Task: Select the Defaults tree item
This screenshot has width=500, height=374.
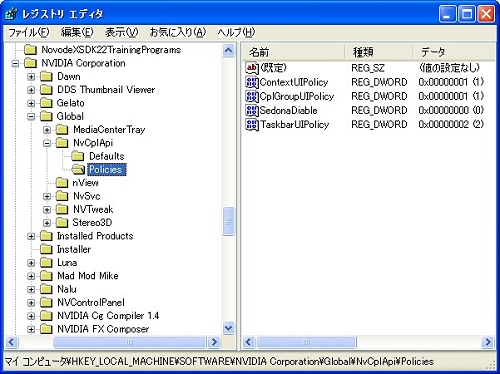Action: tap(107, 156)
